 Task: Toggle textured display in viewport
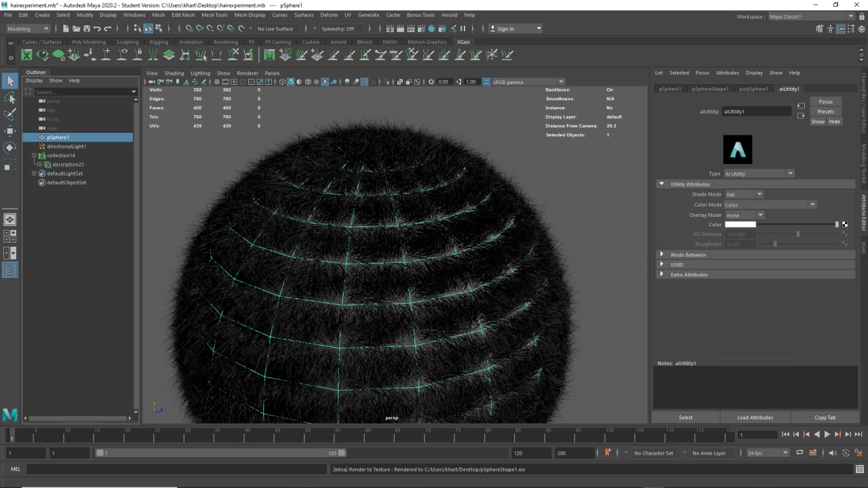[317, 82]
